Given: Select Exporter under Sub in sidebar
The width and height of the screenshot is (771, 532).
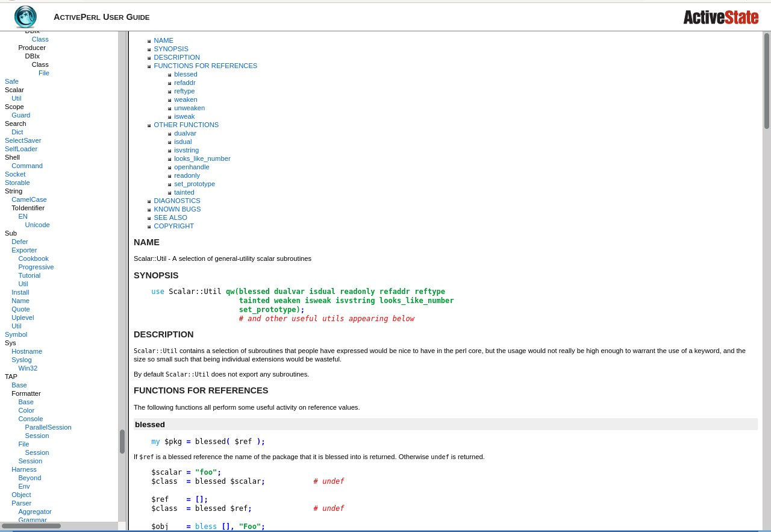Looking at the screenshot, I should tap(24, 250).
